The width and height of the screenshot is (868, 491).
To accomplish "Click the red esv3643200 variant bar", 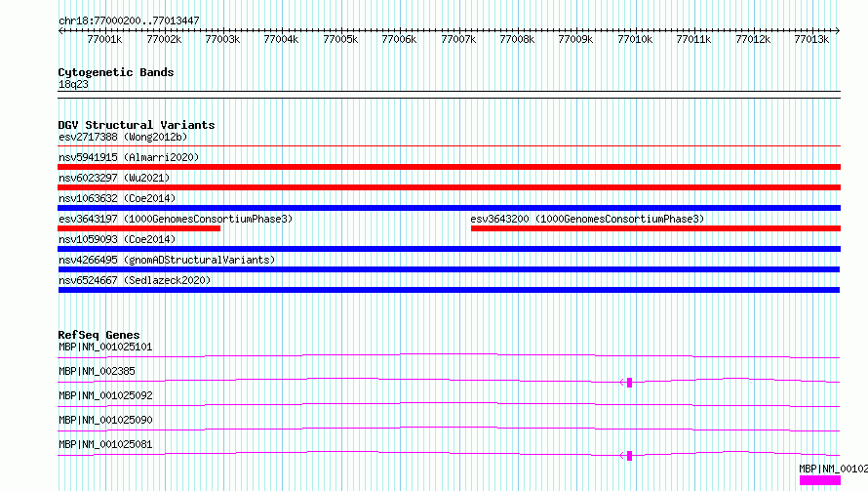I will click(655, 228).
